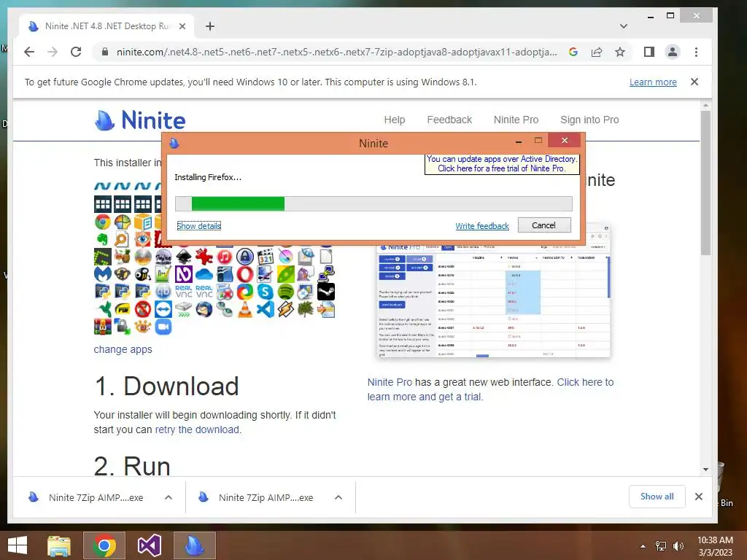Click the OneDrive cloud icon
The width and height of the screenshot is (747, 560).
pyautogui.click(x=204, y=274)
